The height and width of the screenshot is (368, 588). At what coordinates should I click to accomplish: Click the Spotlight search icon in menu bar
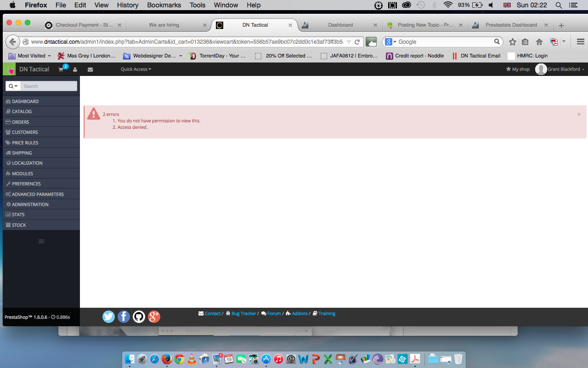[559, 5]
